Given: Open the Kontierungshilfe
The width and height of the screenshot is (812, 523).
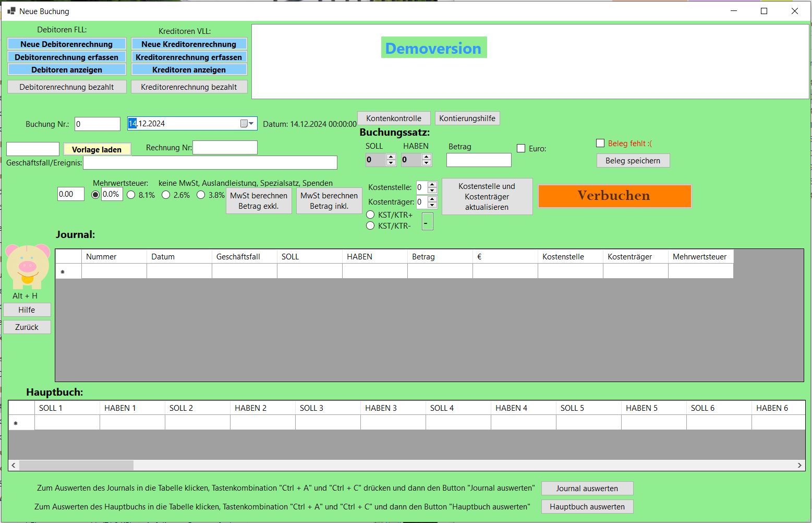Looking at the screenshot, I should tap(467, 118).
